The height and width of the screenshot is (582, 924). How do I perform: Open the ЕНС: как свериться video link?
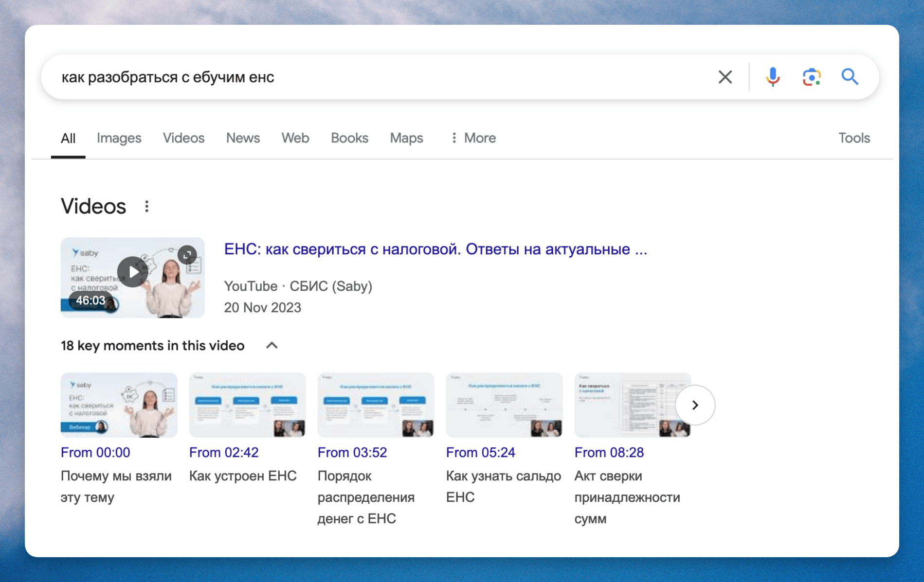tap(435, 249)
